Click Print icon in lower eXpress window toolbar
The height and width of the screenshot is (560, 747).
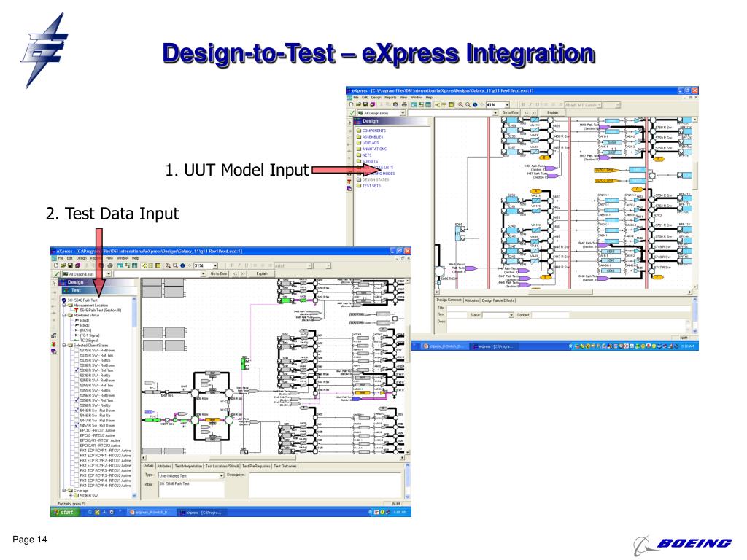tap(110, 265)
